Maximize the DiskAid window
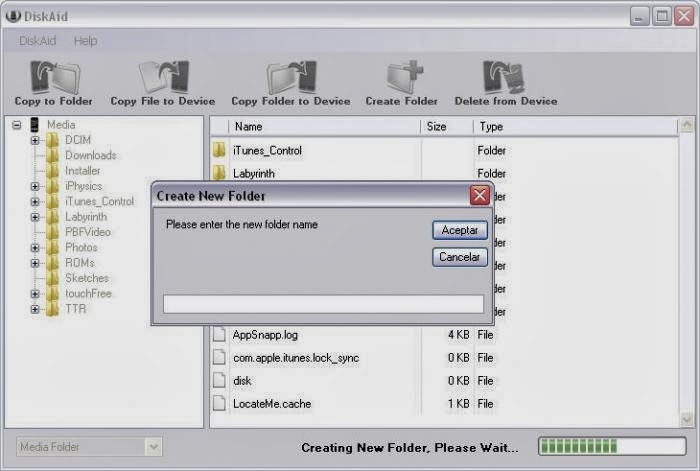Screen dimensions: 700x471 [662, 17]
